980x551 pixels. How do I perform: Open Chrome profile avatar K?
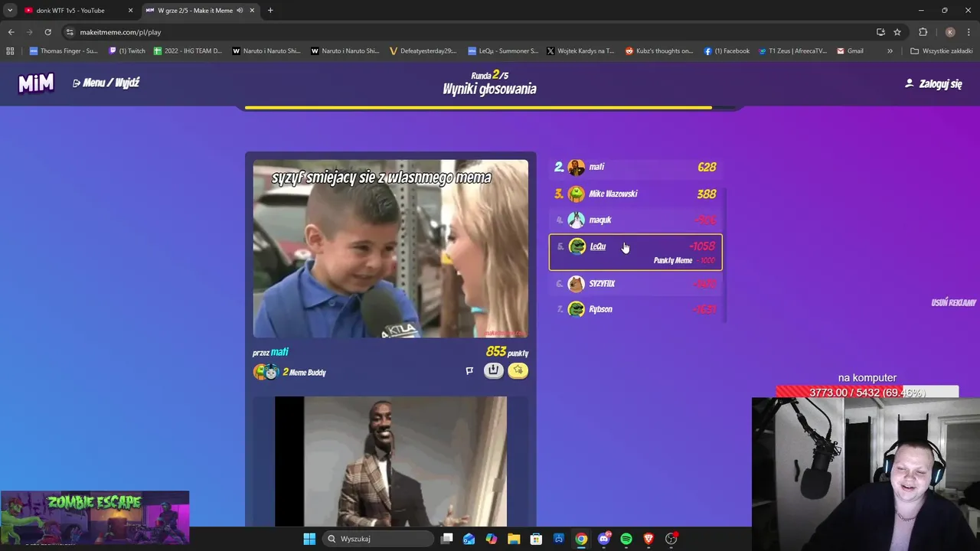(x=950, y=32)
